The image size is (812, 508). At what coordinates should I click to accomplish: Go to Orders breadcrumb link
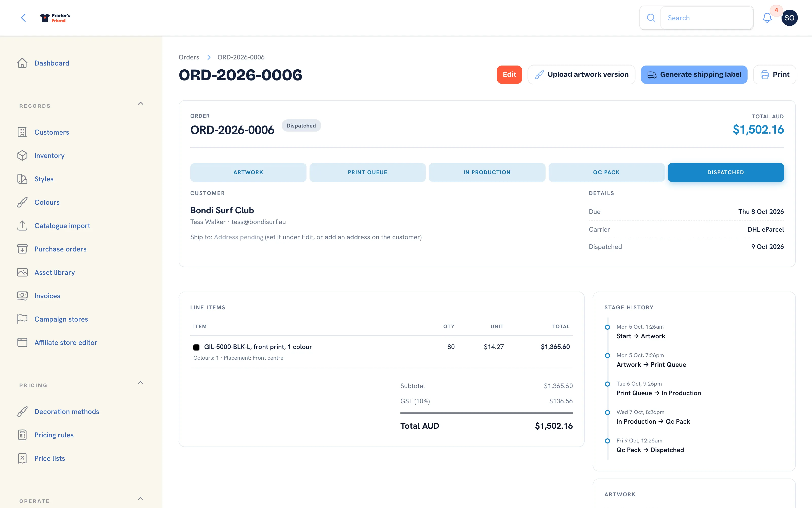189,57
